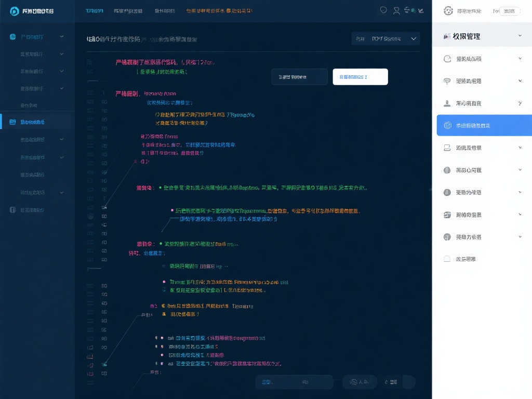
Task: Click the active left sidebar item's icon
Action: pyautogui.click(x=13, y=122)
